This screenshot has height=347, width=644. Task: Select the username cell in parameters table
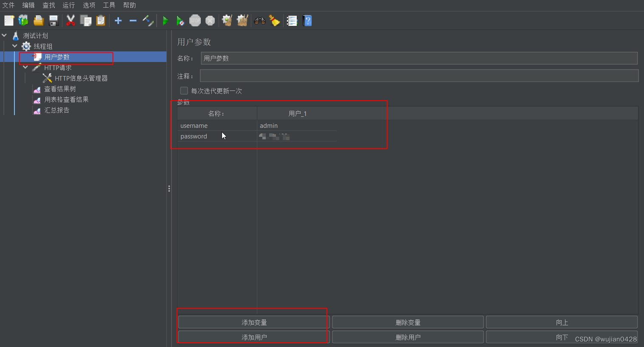(217, 126)
